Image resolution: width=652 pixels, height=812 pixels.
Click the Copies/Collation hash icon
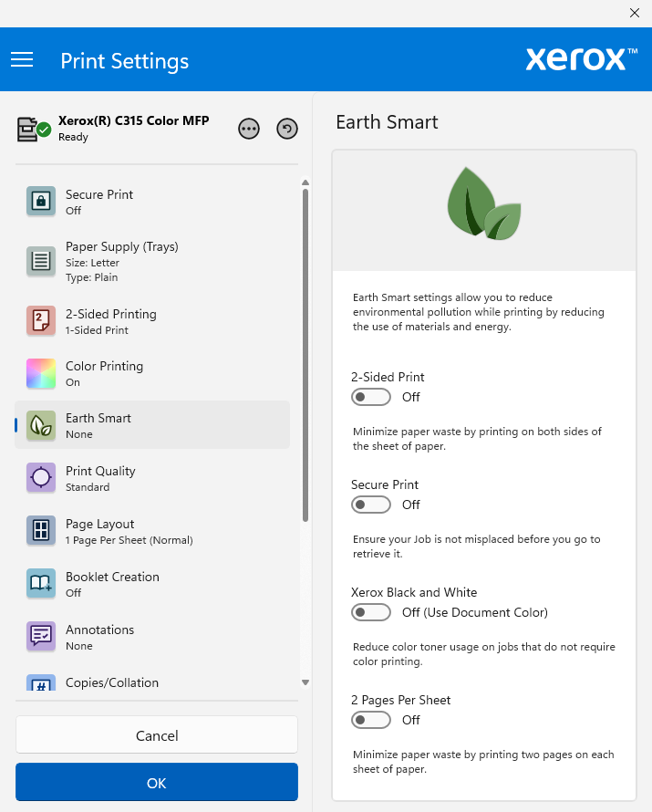click(41, 683)
